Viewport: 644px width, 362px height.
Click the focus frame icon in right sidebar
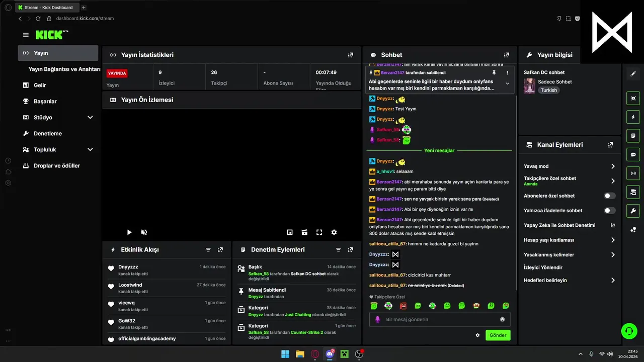(x=633, y=99)
